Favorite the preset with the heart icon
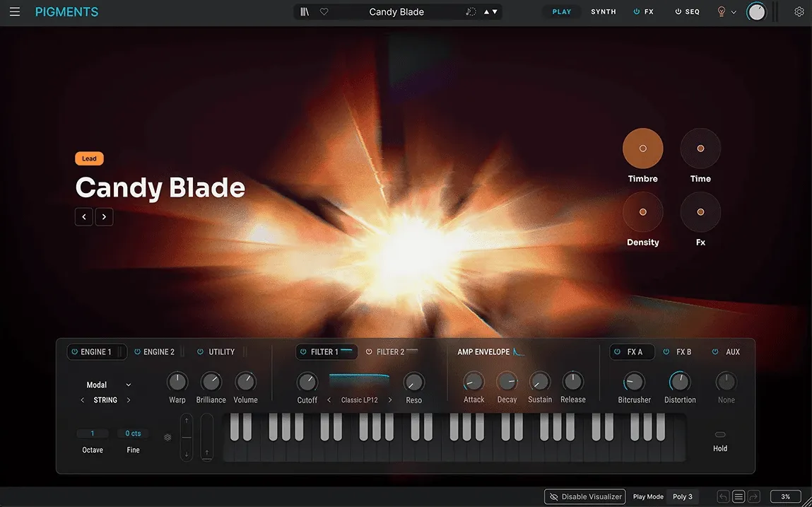The width and height of the screenshot is (812, 507). click(324, 11)
